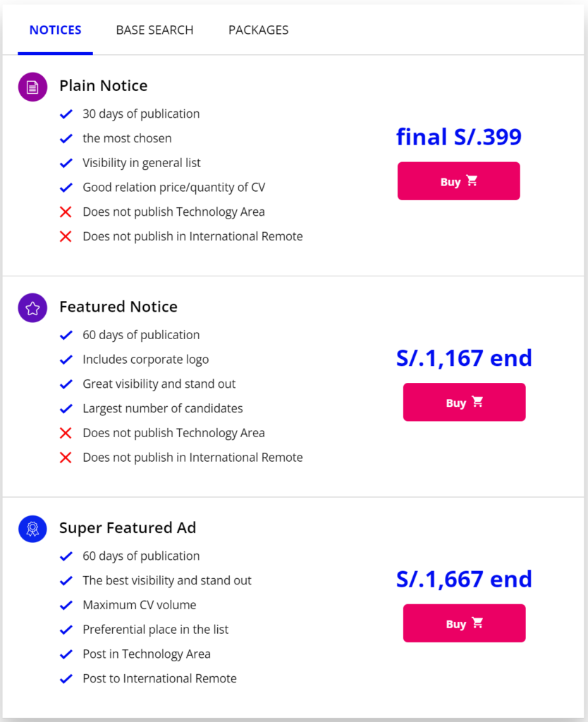Click the 'final S/.399' price text

[458, 136]
